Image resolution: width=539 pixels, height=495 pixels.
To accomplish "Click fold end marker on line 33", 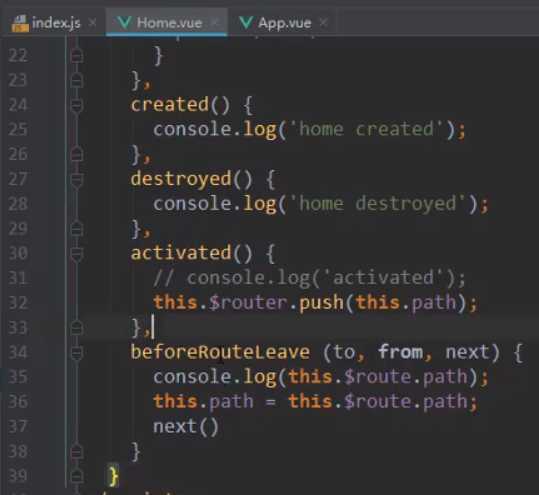I will pyautogui.click(x=77, y=328).
